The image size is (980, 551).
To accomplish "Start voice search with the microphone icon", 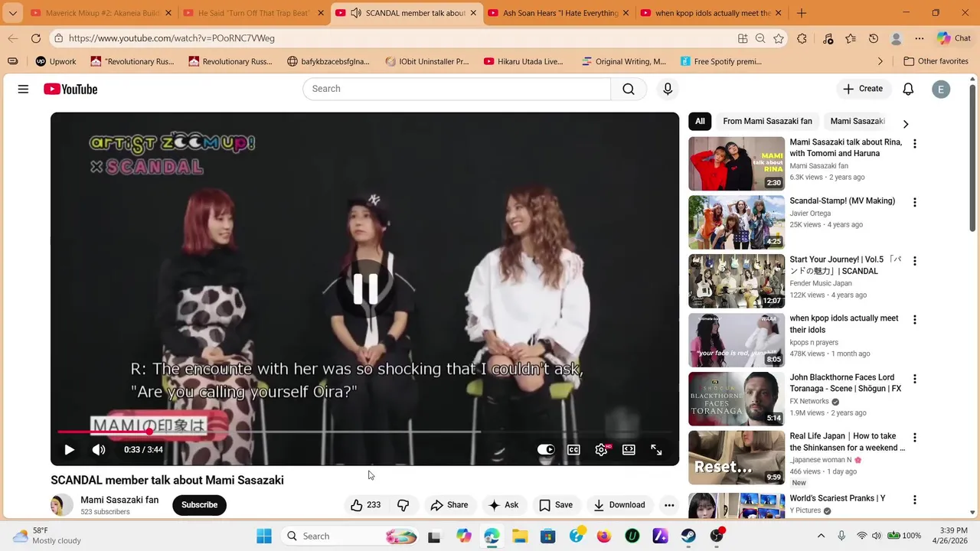I will pyautogui.click(x=668, y=89).
